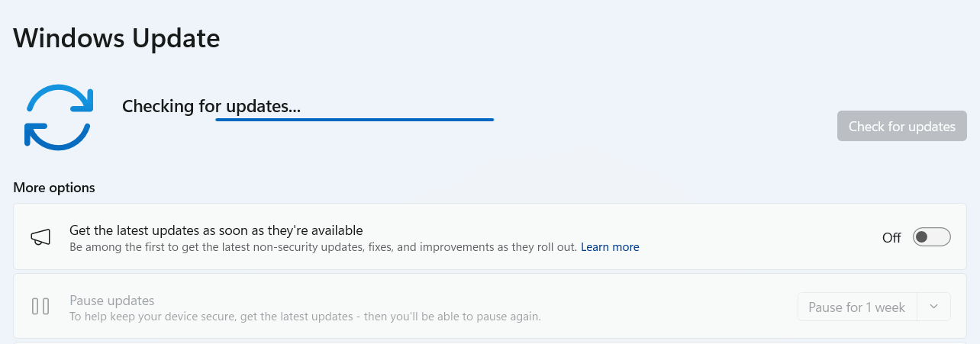Select the Pause updates settings card
The height and width of the screenshot is (344, 980).
tap(490, 307)
